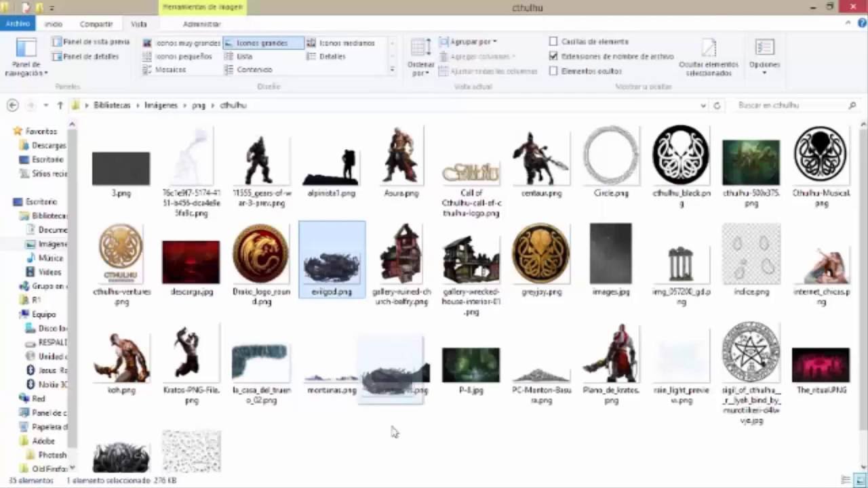Select the evilgod.png file
Screen dimensions: 868x488
click(332, 260)
